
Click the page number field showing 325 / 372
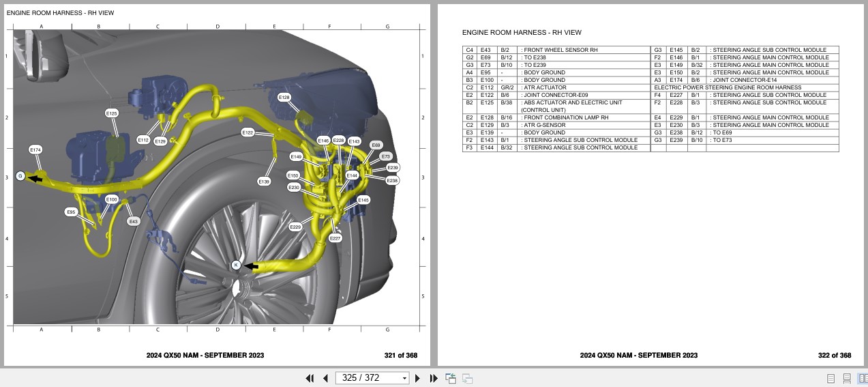click(368, 378)
